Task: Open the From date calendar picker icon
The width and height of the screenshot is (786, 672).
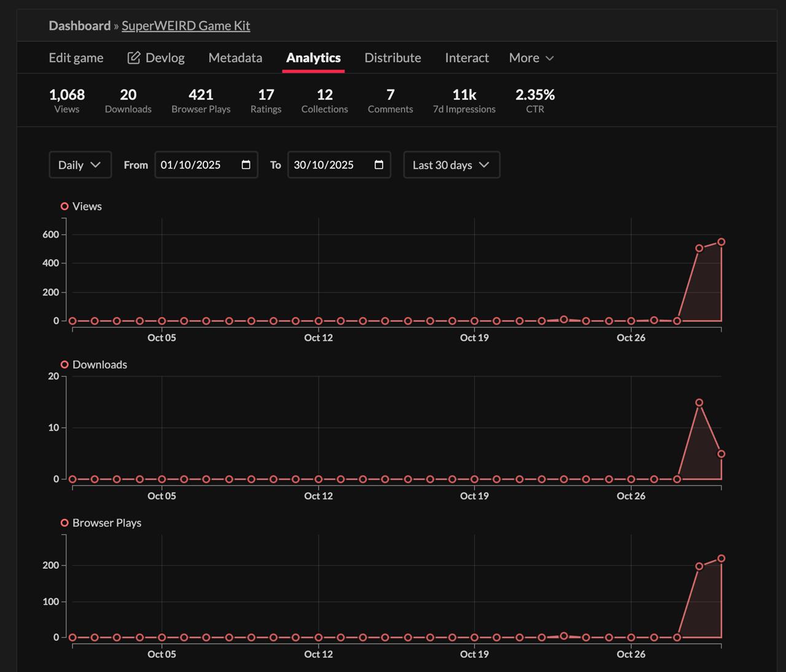Action: point(246,165)
